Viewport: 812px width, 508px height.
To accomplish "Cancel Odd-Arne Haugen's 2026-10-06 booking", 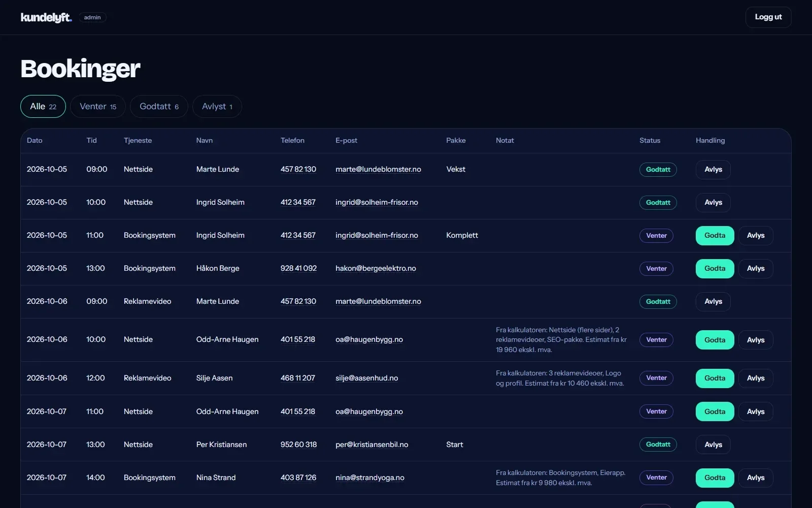I will [x=756, y=340].
